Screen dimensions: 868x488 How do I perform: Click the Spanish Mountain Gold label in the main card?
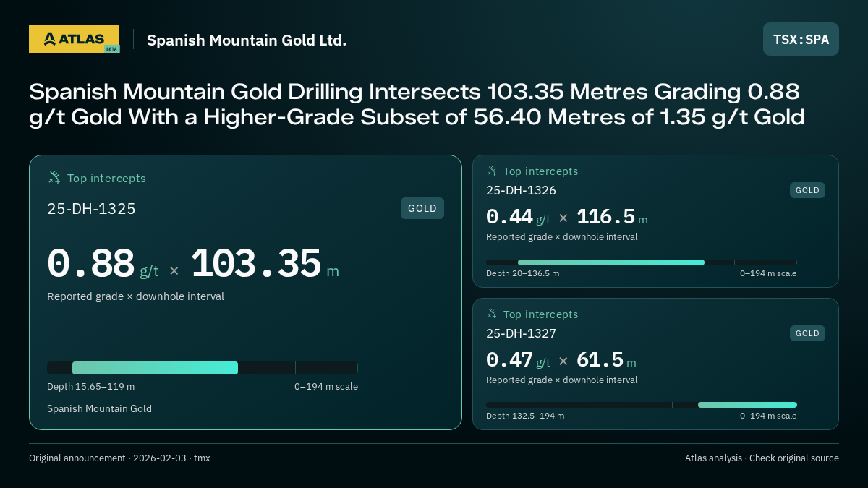pos(99,408)
